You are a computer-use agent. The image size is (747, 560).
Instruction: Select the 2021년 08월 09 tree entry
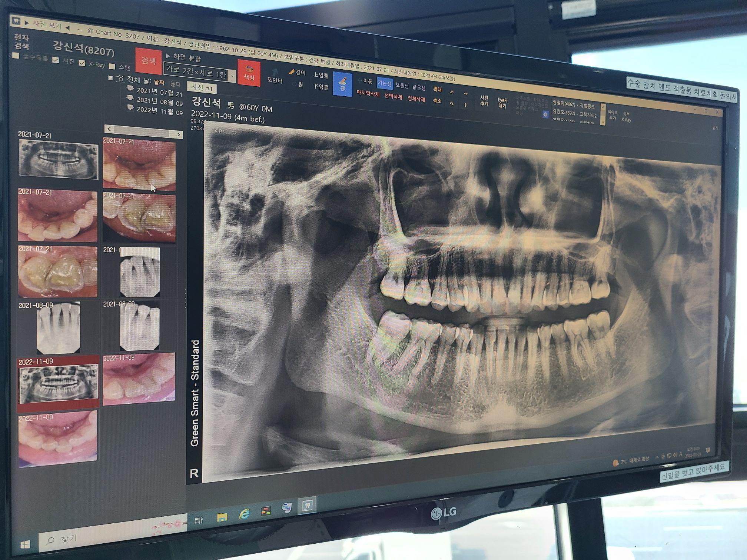click(159, 101)
